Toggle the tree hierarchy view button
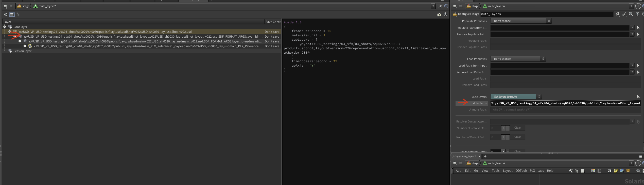This screenshot has height=185, width=644. (18, 14)
